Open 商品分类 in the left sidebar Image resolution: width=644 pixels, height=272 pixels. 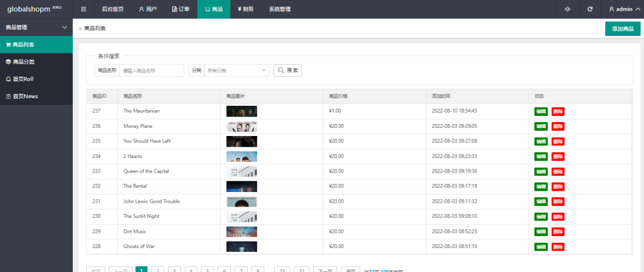tap(36, 62)
